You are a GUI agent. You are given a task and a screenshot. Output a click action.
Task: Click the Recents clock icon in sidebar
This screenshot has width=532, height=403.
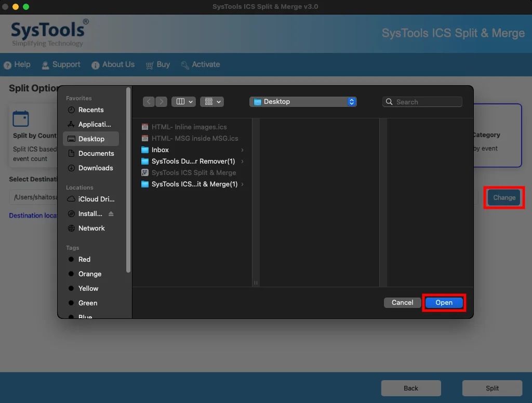pos(71,110)
